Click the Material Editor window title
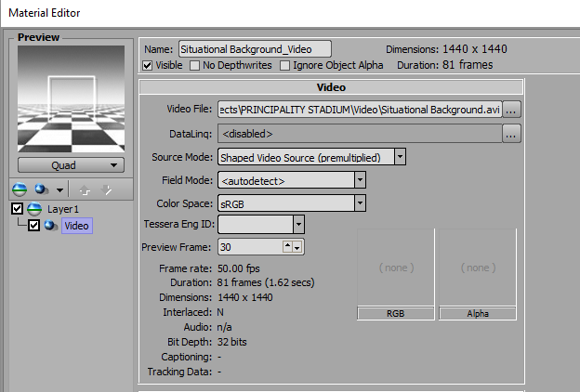This screenshot has width=580, height=392. coord(45,13)
